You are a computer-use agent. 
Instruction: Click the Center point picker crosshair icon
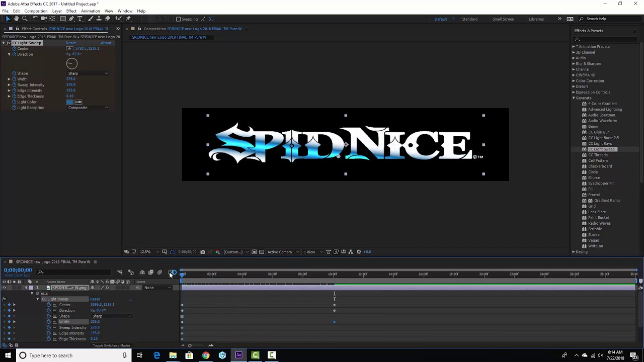coord(69,49)
